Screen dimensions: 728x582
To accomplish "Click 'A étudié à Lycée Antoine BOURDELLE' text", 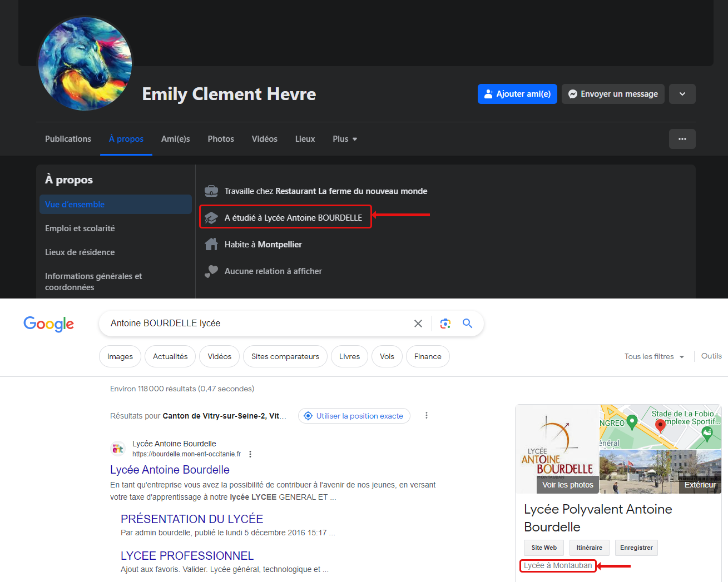I will [x=293, y=218].
